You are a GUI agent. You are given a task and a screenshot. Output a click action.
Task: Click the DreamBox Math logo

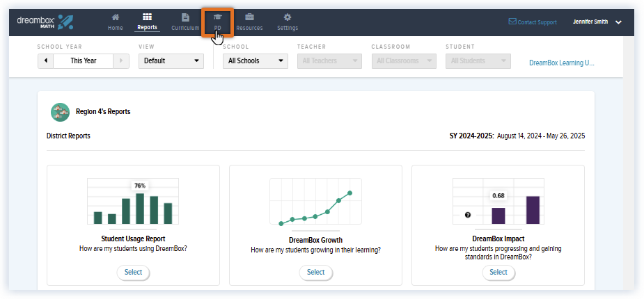(45, 22)
